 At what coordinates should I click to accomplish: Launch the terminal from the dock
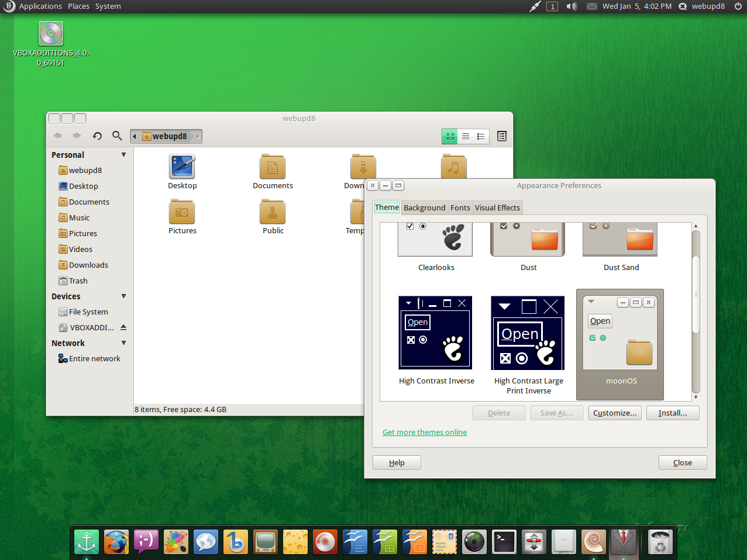(504, 542)
